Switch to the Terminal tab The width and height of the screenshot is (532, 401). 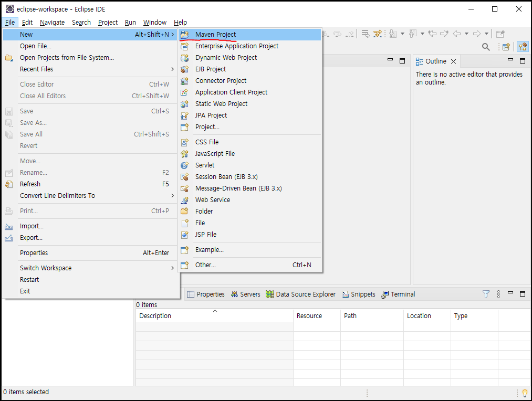click(x=398, y=294)
